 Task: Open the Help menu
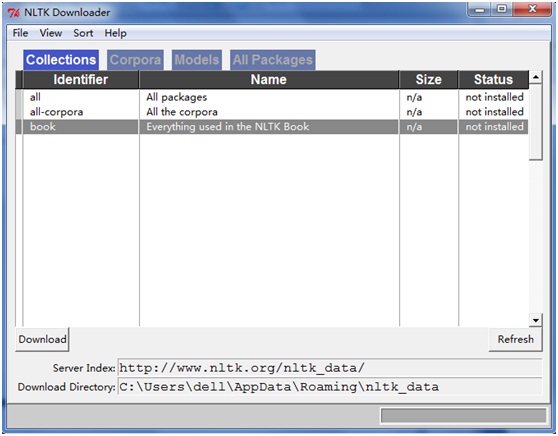(x=115, y=33)
